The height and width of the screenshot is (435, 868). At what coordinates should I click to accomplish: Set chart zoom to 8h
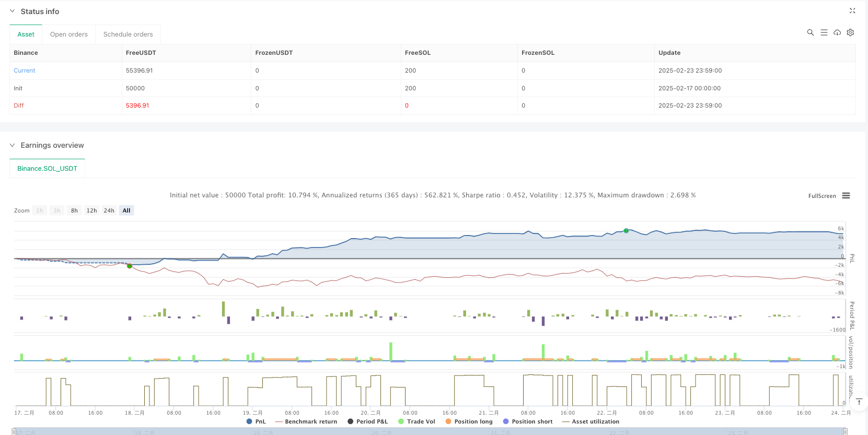[74, 210]
